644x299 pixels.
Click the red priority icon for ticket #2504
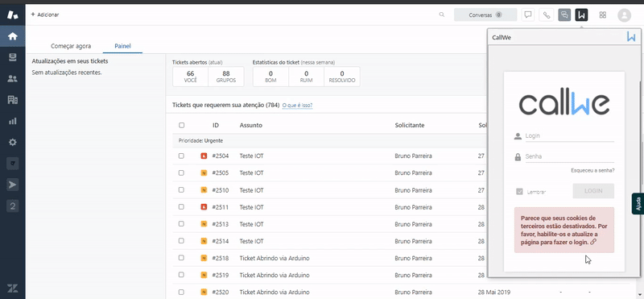[x=204, y=156]
